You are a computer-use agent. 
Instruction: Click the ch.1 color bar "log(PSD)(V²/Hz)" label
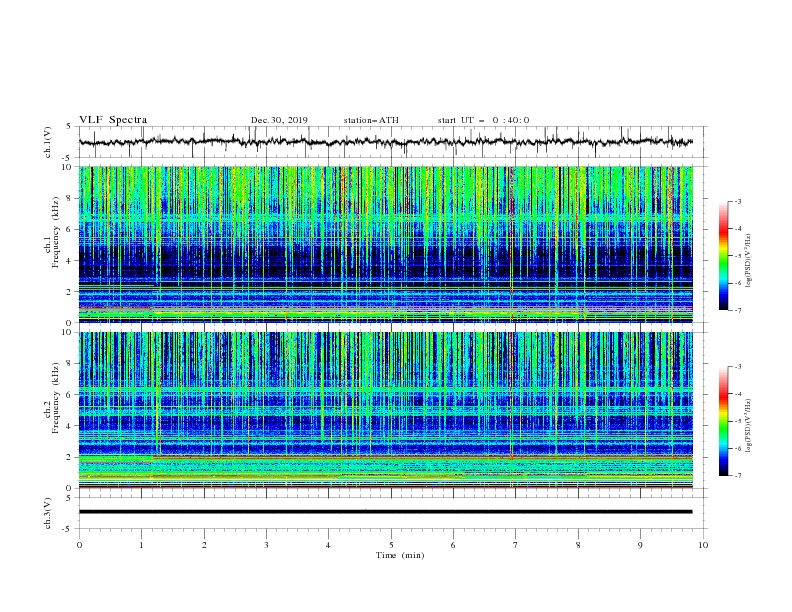pos(748,261)
